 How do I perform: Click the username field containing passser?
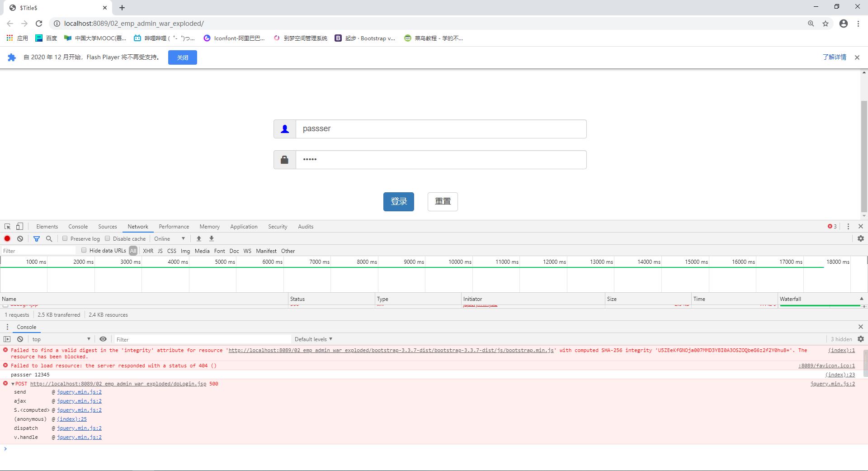(x=441, y=129)
